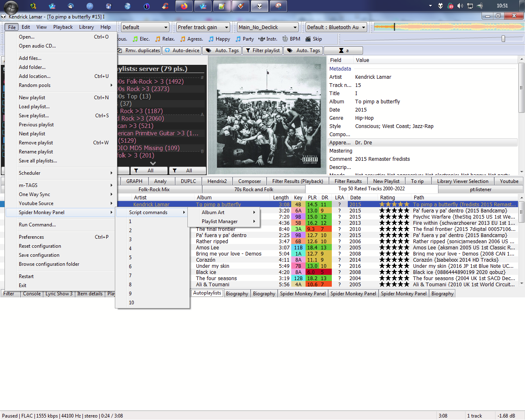
Task: Click the Relax. mood tag button
Action: 165,39
